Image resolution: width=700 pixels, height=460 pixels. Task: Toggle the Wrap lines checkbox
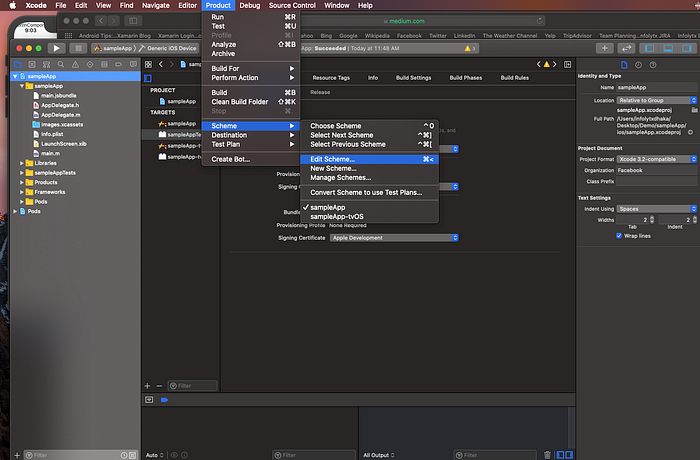(x=619, y=236)
